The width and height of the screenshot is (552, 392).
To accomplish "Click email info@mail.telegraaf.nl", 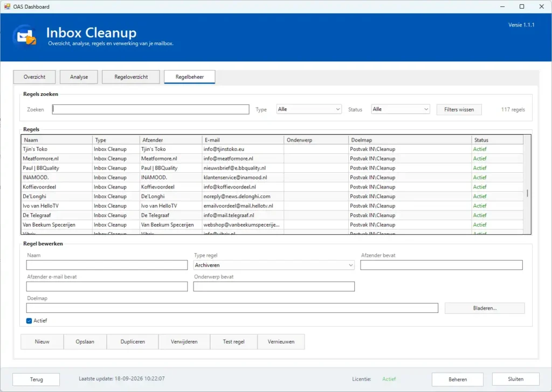I will (229, 215).
